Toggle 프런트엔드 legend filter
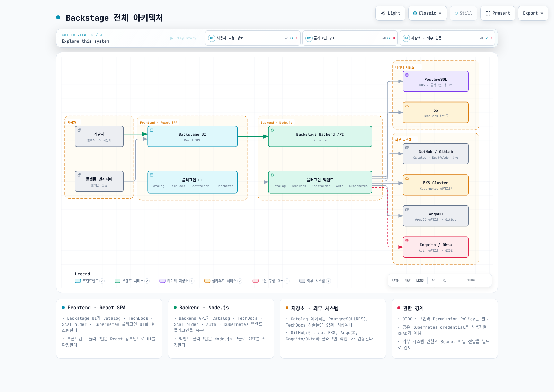The width and height of the screenshot is (554, 392). (90, 281)
